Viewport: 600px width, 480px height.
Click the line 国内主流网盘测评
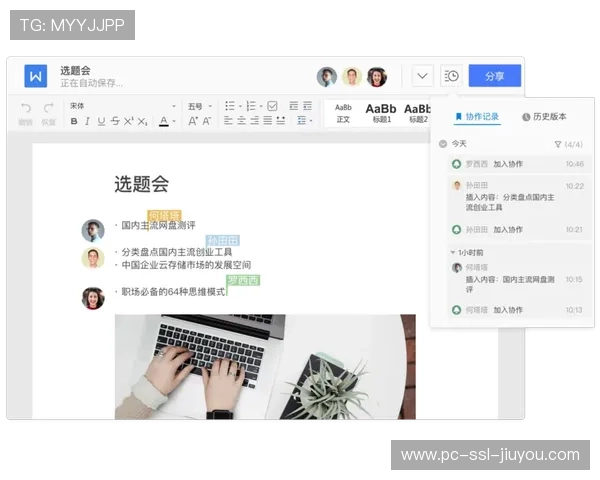pos(158,225)
